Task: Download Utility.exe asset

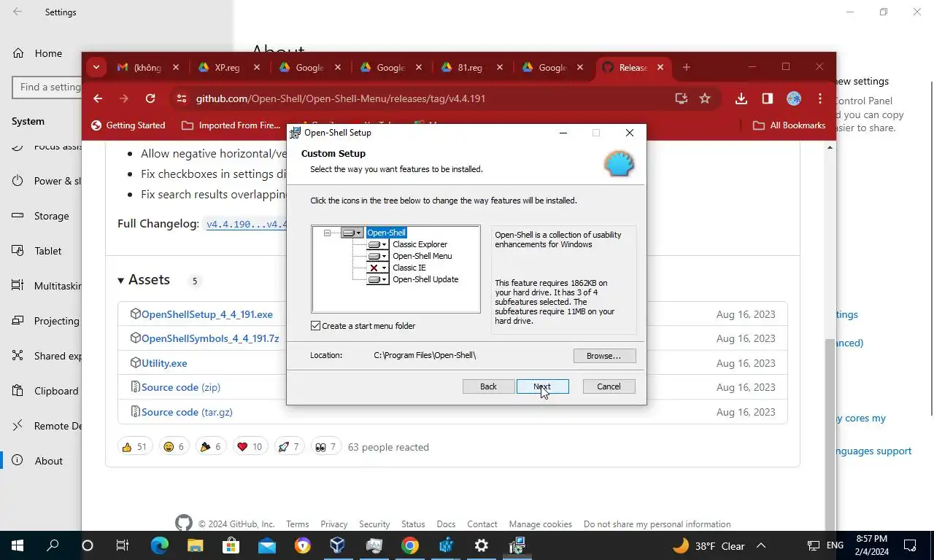Action: pos(164,363)
